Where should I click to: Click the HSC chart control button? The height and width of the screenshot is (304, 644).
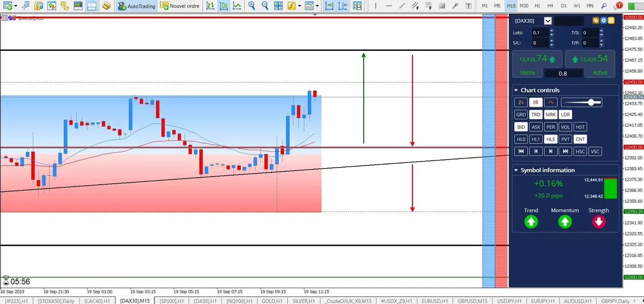click(580, 151)
